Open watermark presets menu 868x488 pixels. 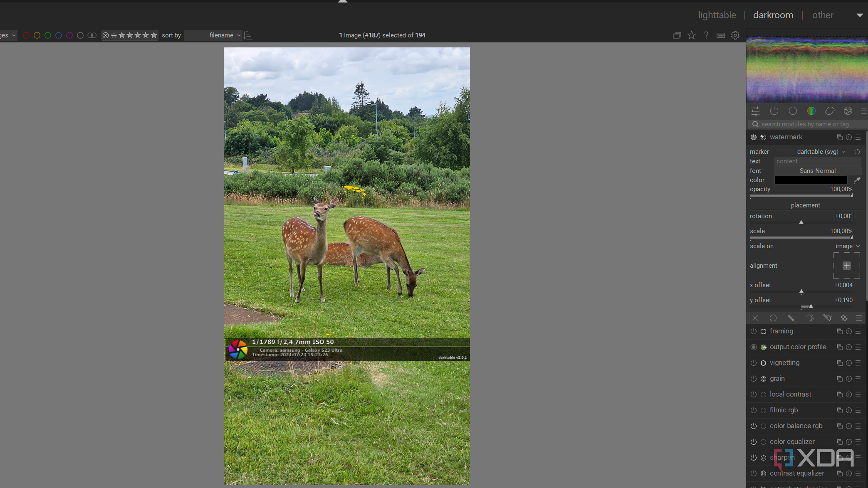pos(858,137)
